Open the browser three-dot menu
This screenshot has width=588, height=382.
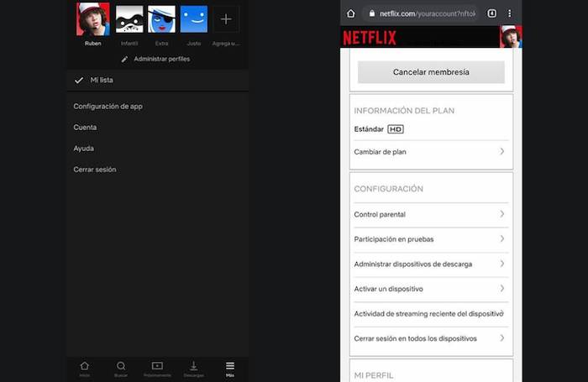tap(510, 13)
